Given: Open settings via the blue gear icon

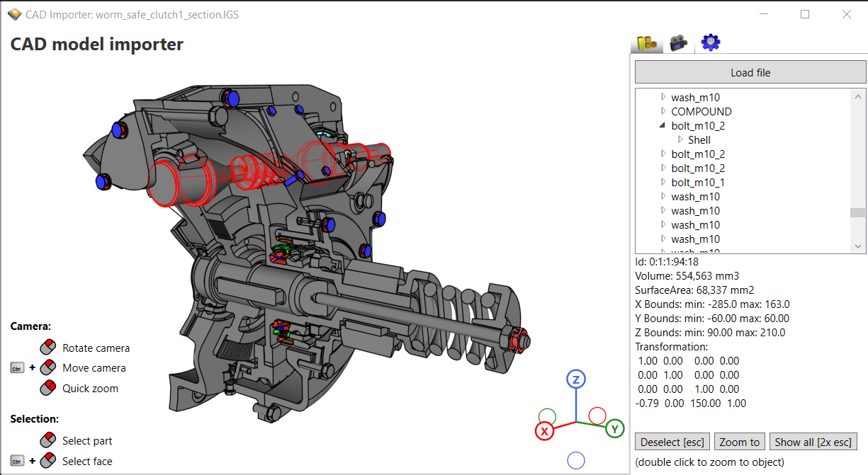Looking at the screenshot, I should [710, 42].
